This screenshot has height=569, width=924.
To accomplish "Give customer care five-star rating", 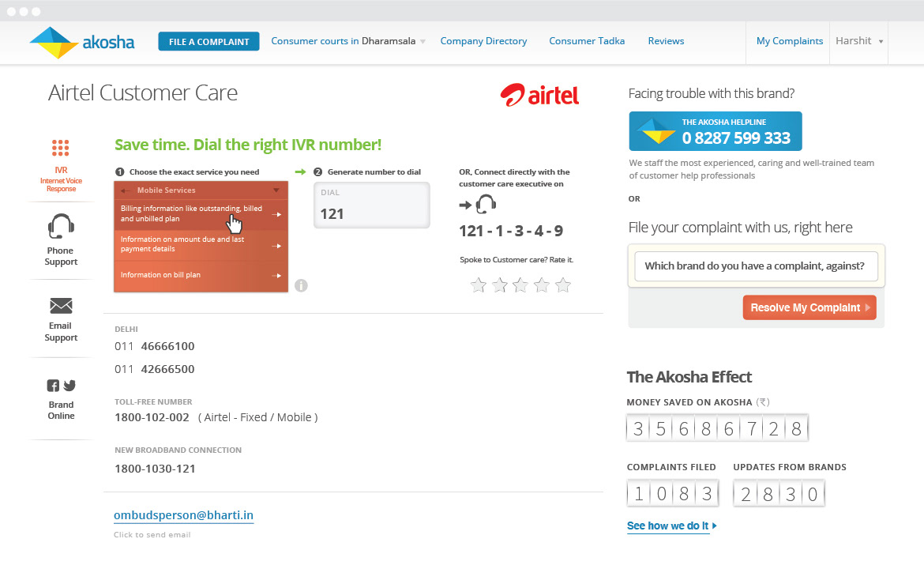I will tap(563, 285).
